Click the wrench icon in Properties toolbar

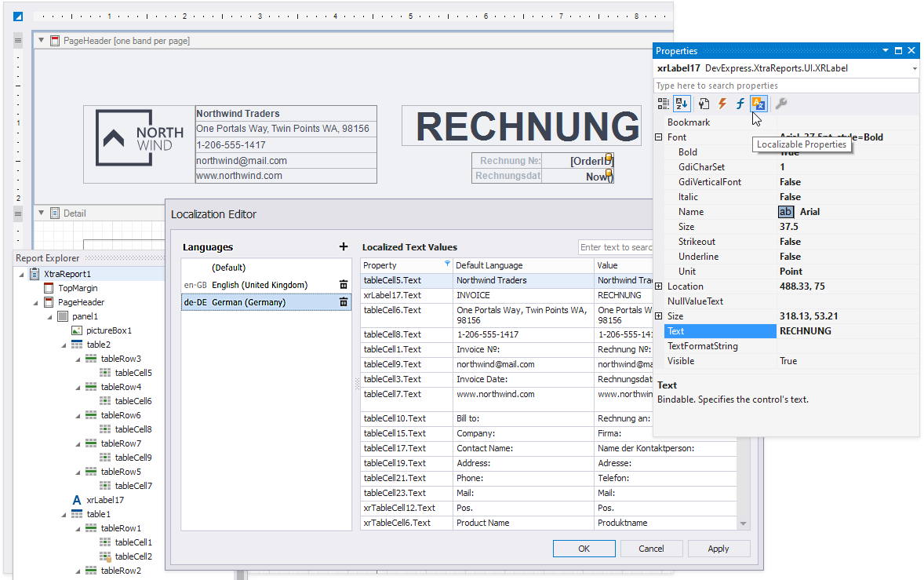click(x=781, y=104)
